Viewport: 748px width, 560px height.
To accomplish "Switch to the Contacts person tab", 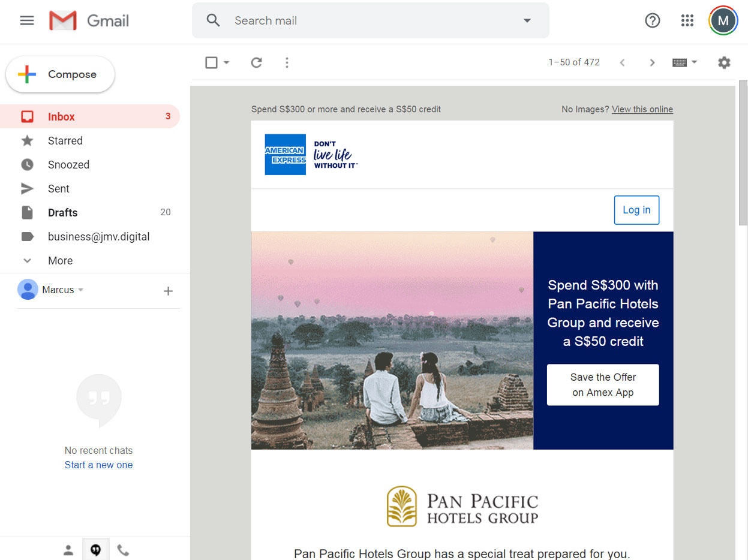I will (x=68, y=549).
